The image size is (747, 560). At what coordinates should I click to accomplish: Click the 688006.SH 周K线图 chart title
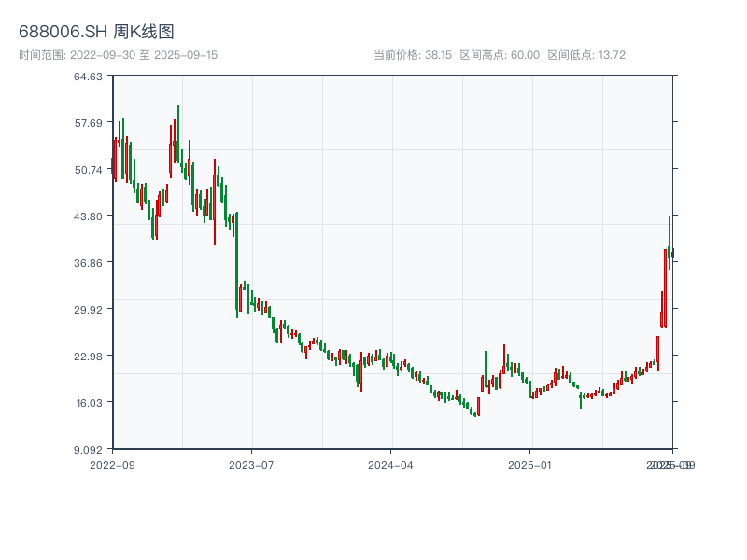click(96, 32)
